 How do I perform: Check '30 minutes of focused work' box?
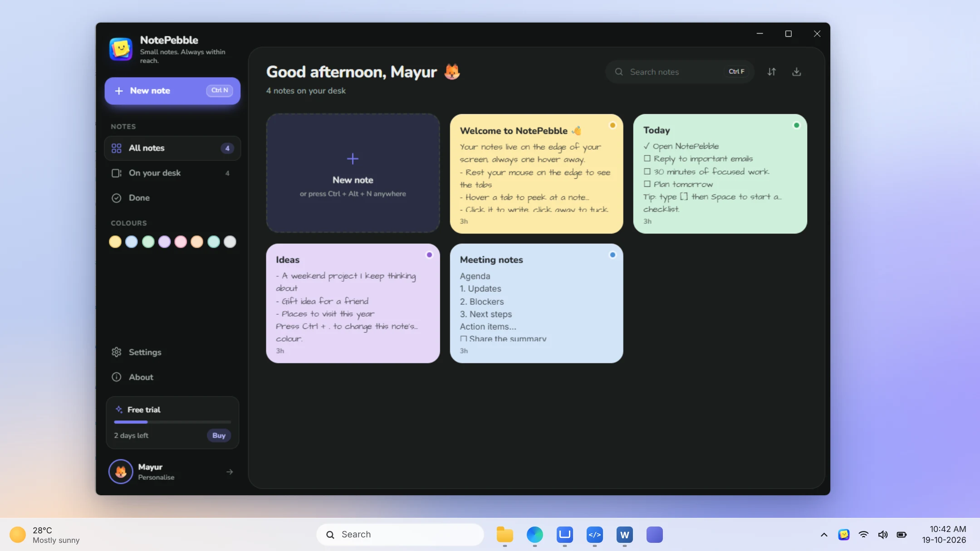[647, 171]
